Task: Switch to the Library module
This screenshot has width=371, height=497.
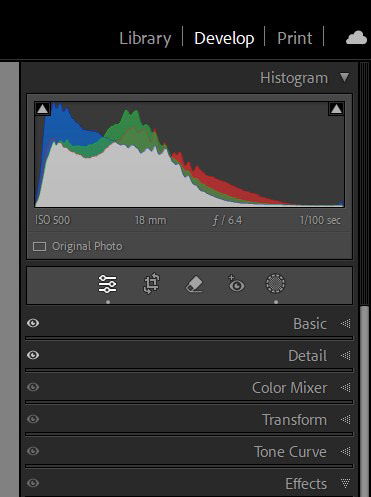Action: pos(145,38)
